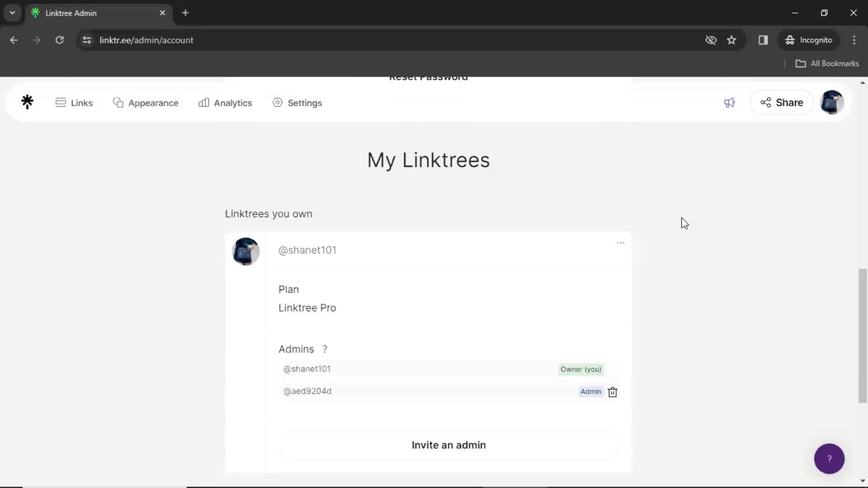
Task: Open a new browser tab
Action: click(185, 13)
